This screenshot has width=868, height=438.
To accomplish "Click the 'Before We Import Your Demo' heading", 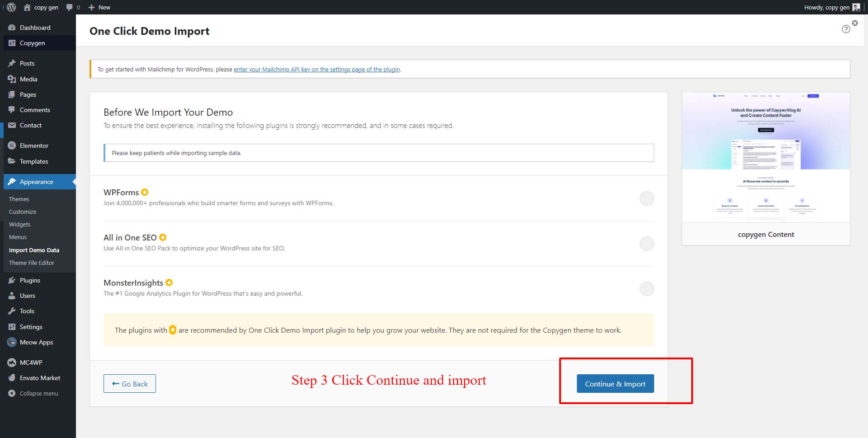I will pyautogui.click(x=168, y=112).
